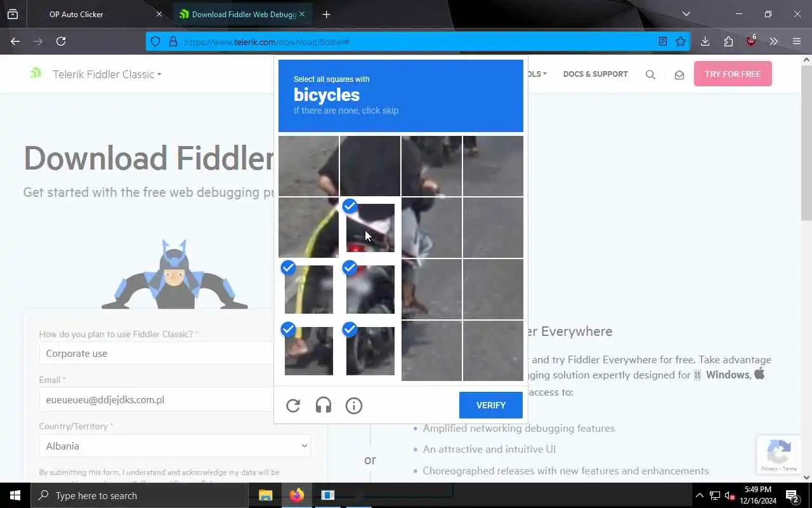Open the Firefox application menu

797,41
